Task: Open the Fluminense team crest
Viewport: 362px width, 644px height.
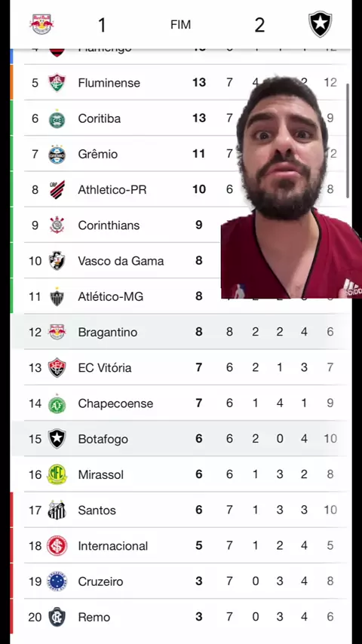Action: [x=57, y=82]
